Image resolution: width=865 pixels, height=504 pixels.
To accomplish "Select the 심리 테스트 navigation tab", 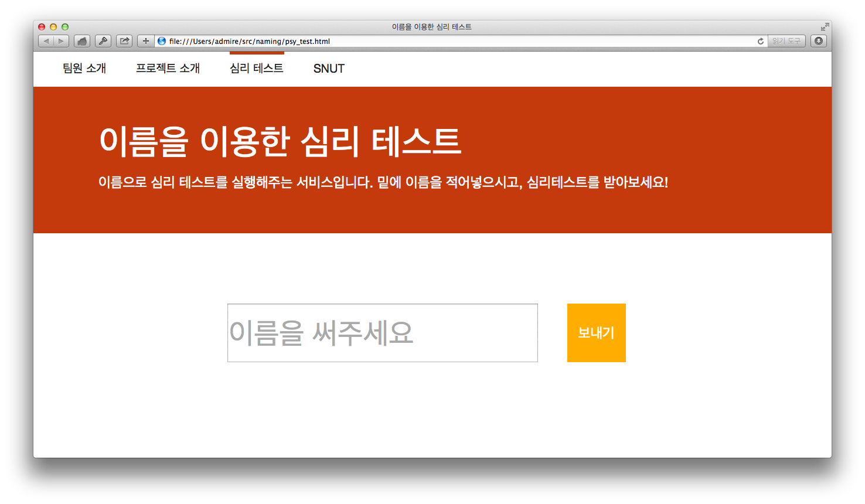I will click(257, 69).
